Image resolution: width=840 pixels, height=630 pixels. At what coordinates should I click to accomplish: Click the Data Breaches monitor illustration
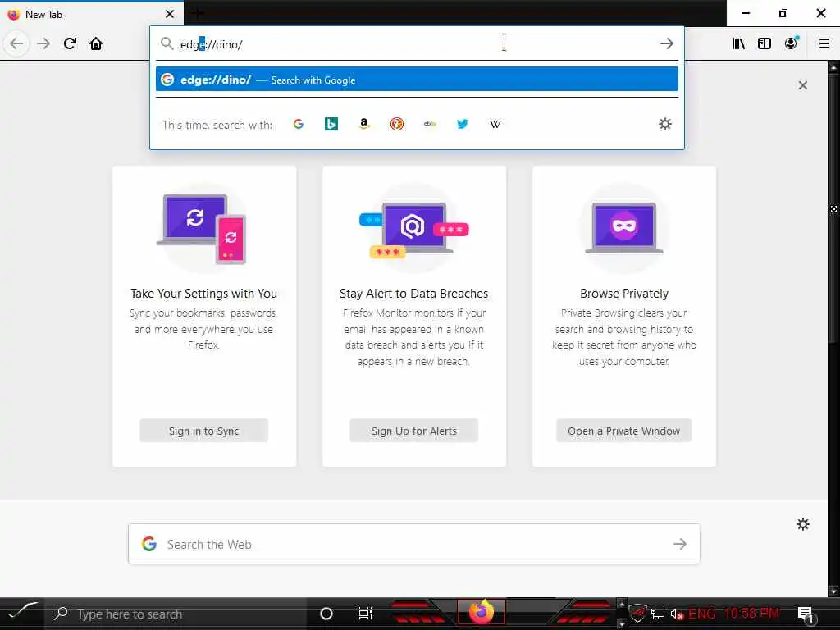pyautogui.click(x=413, y=229)
